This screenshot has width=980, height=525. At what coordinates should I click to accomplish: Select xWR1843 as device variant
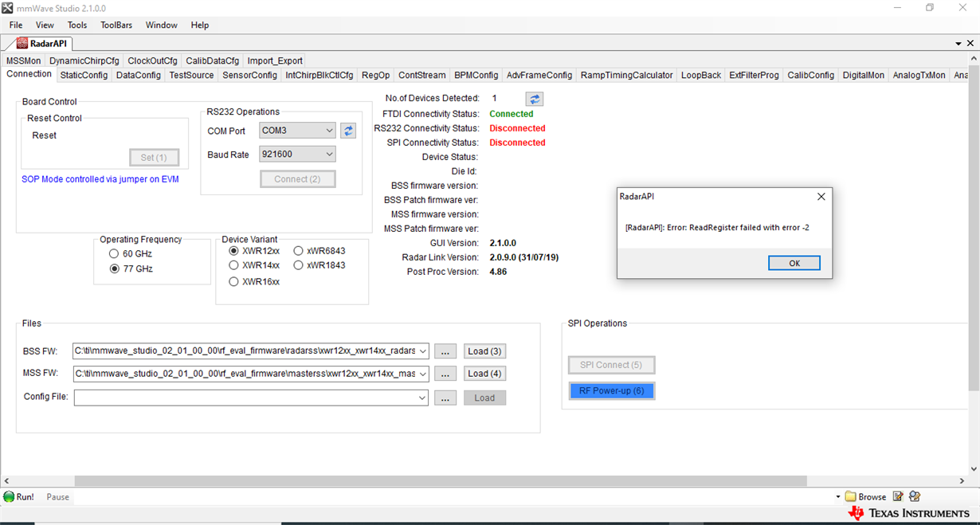pos(298,265)
